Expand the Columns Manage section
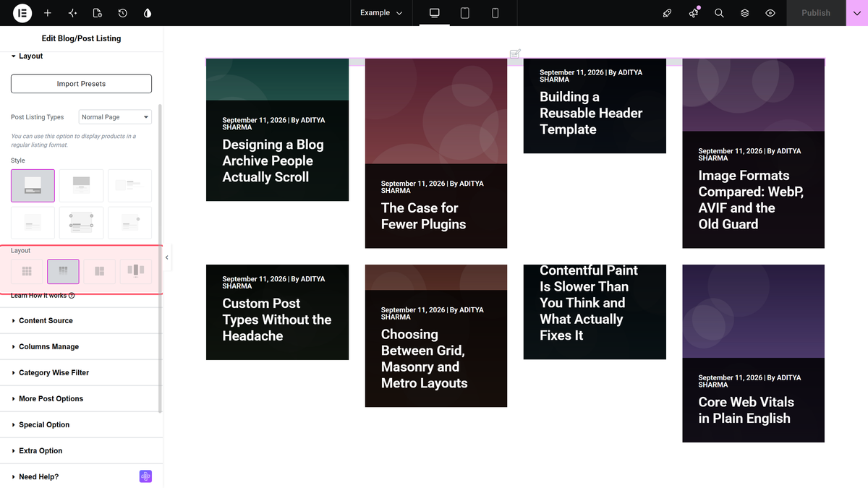Viewport: 868px width, 488px height. pyautogui.click(x=81, y=346)
